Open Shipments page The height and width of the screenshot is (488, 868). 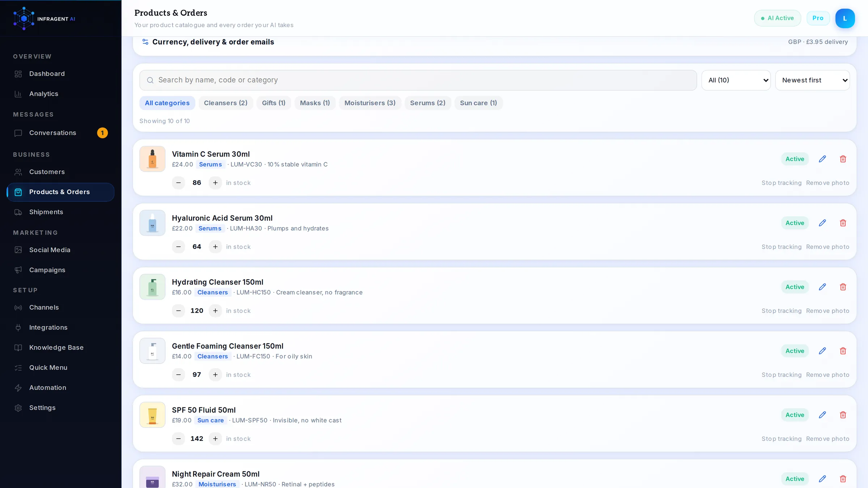(60, 212)
